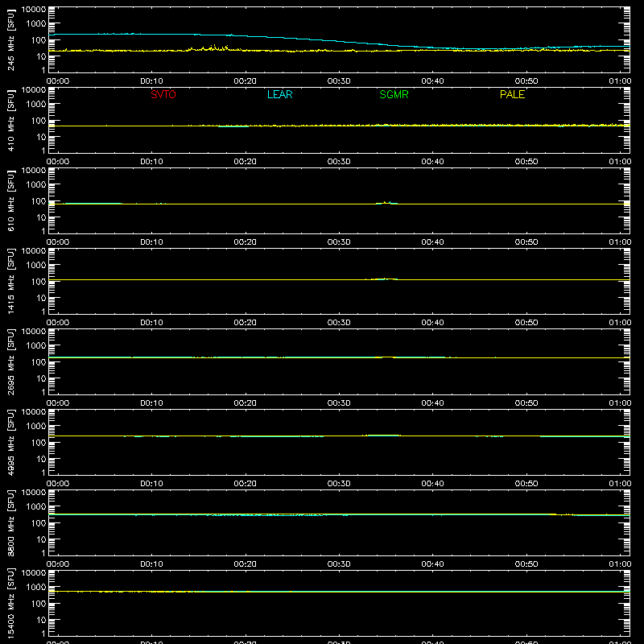Click the 00:20 tick under the 245 MHz plot

click(246, 81)
